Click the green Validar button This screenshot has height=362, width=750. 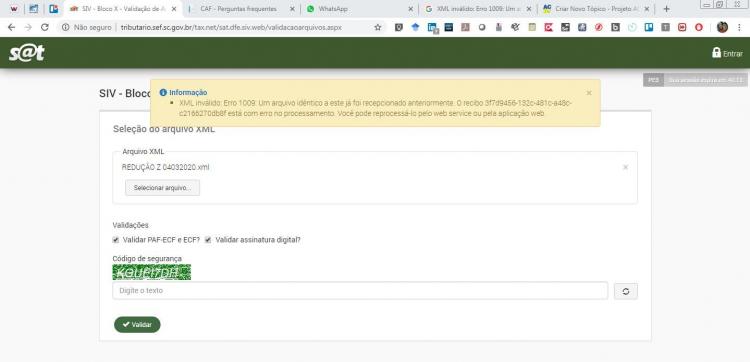click(x=137, y=325)
